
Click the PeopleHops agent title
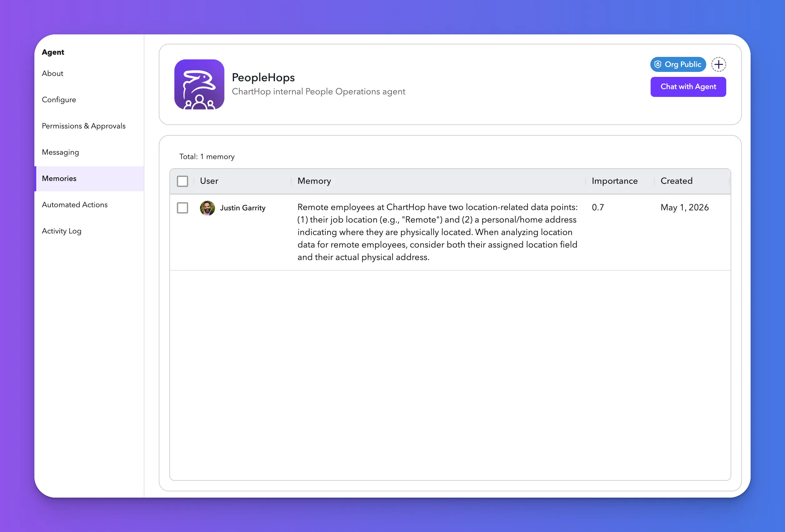(263, 78)
